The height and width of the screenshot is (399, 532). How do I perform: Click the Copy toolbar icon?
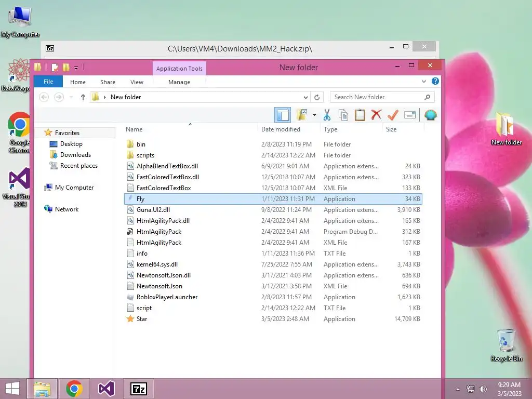tap(343, 115)
